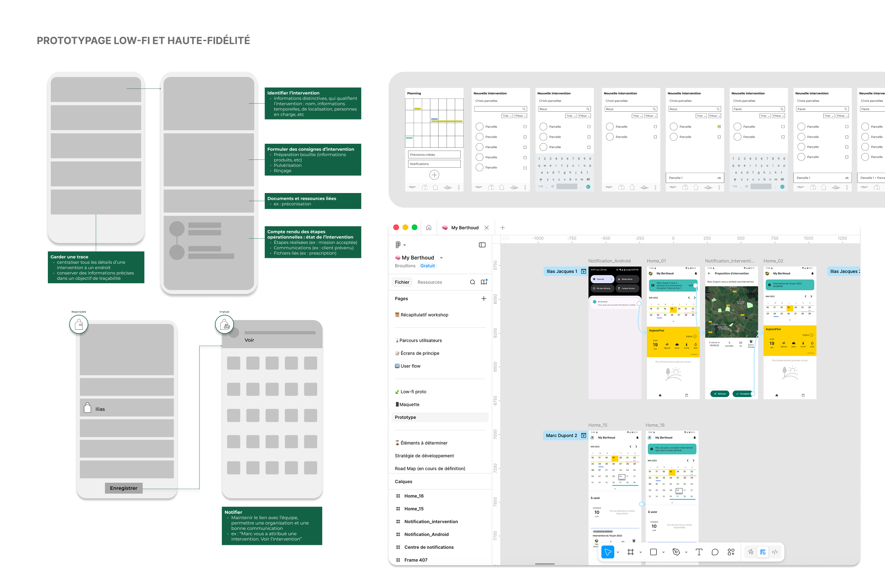Select the Comment tool
The image size is (885, 588).
pos(715,552)
